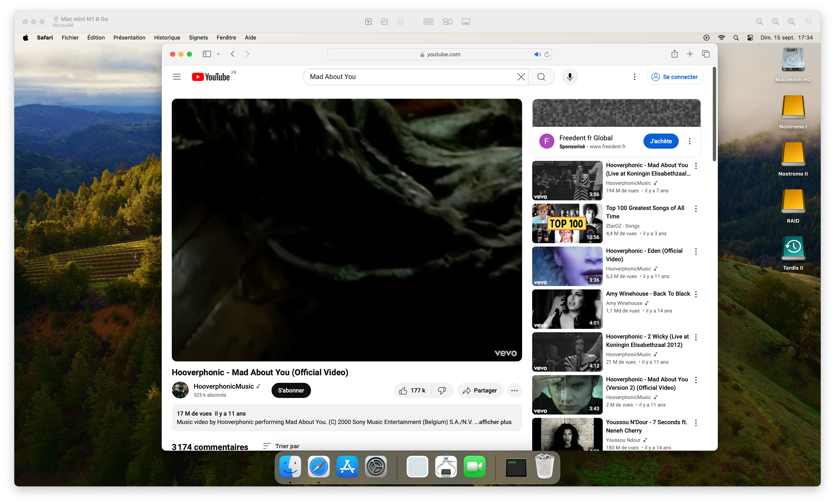Open Youssou N'Dour 7 Seconds title

pos(646,426)
